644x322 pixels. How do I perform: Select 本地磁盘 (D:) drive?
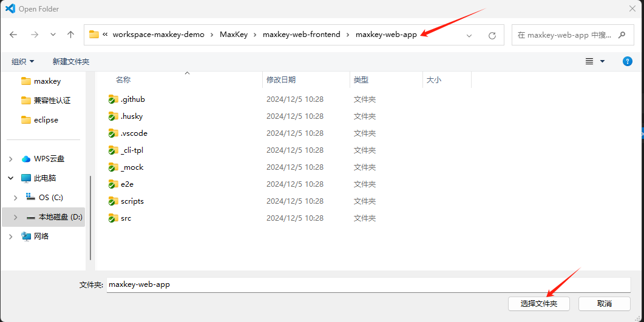click(55, 217)
